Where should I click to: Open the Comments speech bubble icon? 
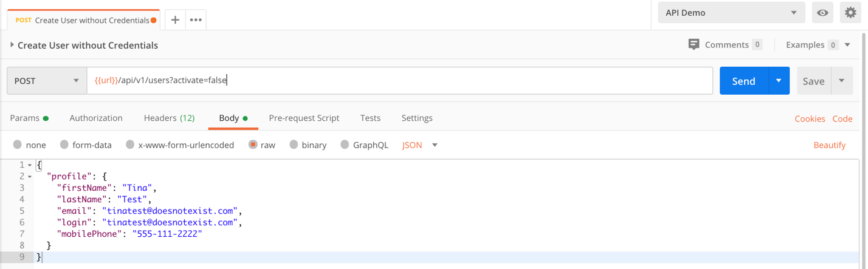click(694, 44)
